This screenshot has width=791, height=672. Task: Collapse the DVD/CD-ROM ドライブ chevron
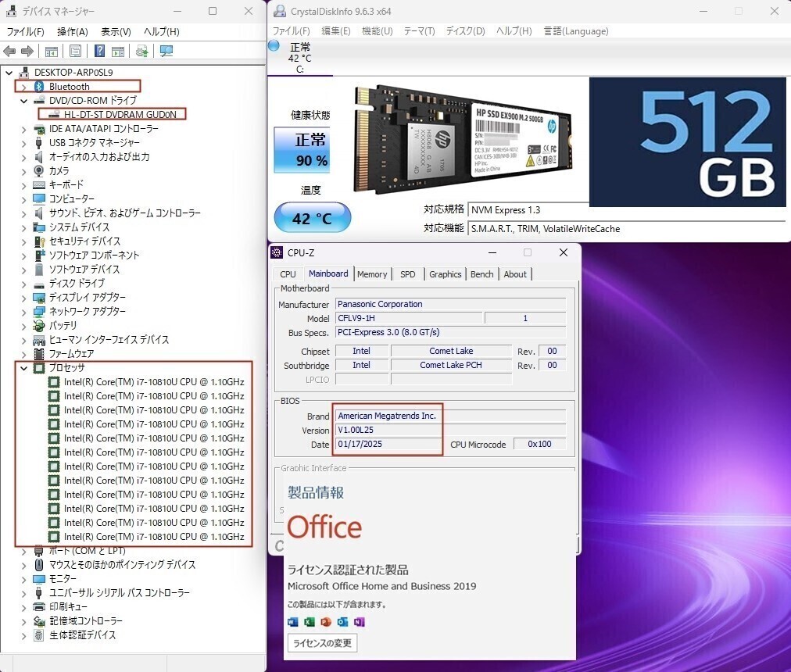(x=23, y=101)
